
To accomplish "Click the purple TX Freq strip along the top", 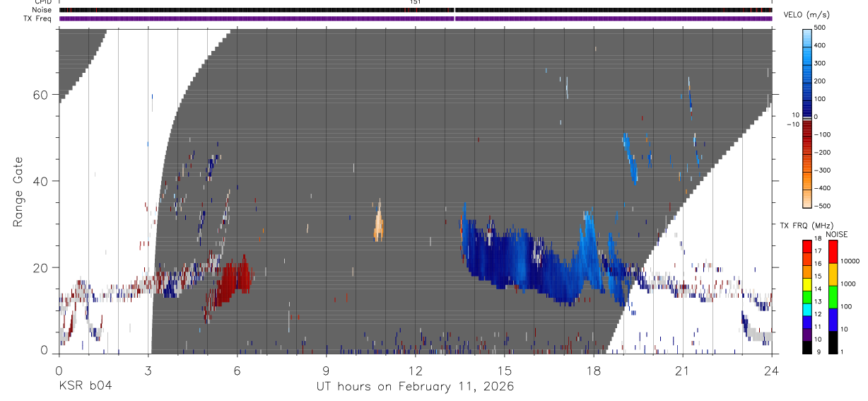I will point(416,18).
